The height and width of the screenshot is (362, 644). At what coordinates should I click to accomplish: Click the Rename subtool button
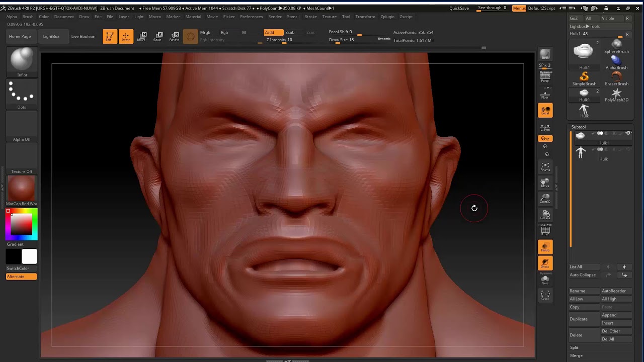pyautogui.click(x=584, y=291)
